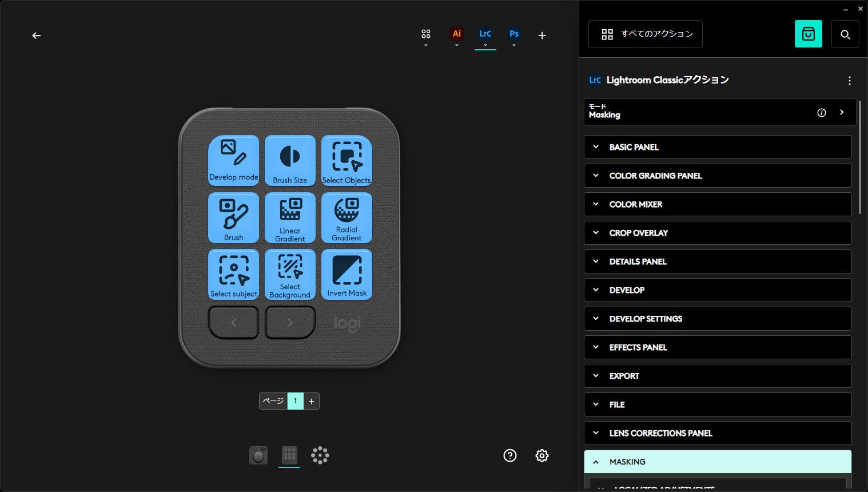Add a new app profile

[x=542, y=35]
